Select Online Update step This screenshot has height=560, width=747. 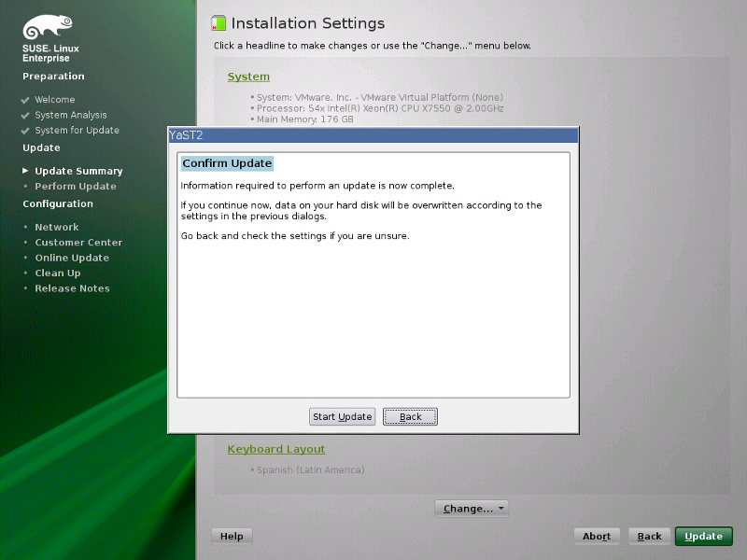72,258
